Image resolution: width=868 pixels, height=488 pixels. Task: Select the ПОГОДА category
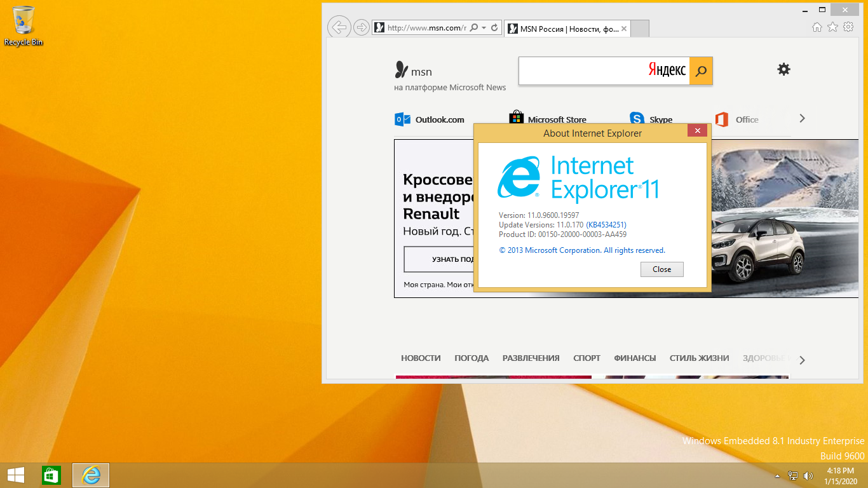(471, 358)
